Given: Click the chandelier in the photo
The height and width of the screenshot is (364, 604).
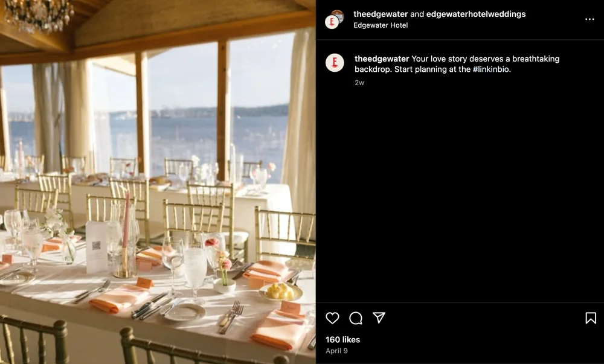Looking at the screenshot, I should pos(39,14).
